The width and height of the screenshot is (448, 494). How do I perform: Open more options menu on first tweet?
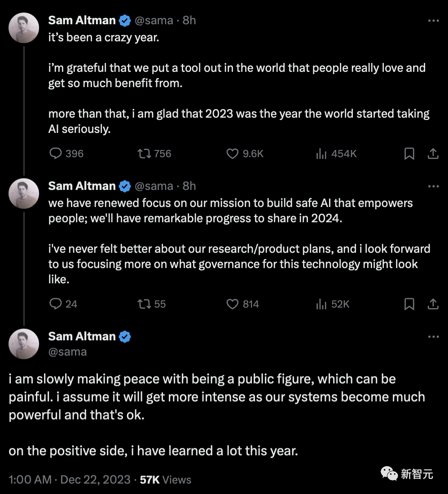pyautogui.click(x=434, y=20)
